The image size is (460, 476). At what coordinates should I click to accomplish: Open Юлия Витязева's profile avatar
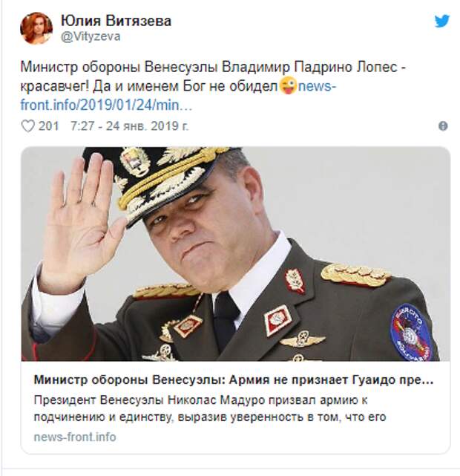point(36,28)
